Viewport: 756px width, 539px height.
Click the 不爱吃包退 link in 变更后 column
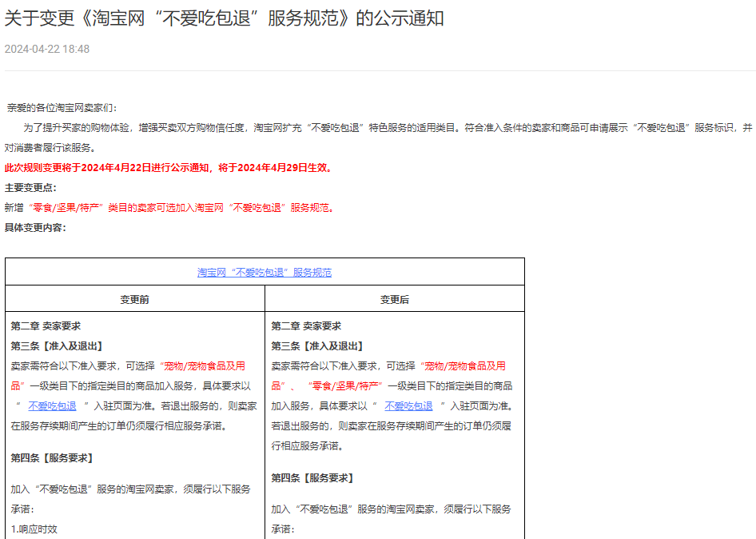pyautogui.click(x=408, y=406)
